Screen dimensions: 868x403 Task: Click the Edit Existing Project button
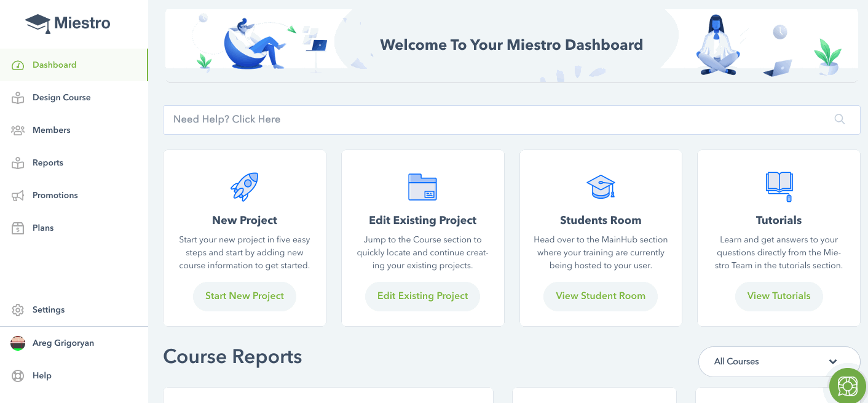point(423,297)
